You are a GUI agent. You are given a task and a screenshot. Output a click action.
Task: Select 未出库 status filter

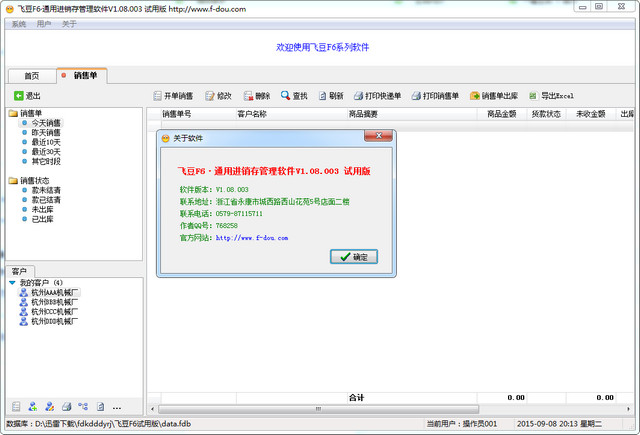pos(42,209)
